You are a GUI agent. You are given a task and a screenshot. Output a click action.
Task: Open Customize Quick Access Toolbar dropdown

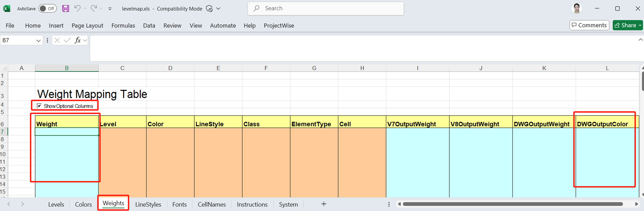[x=110, y=9]
